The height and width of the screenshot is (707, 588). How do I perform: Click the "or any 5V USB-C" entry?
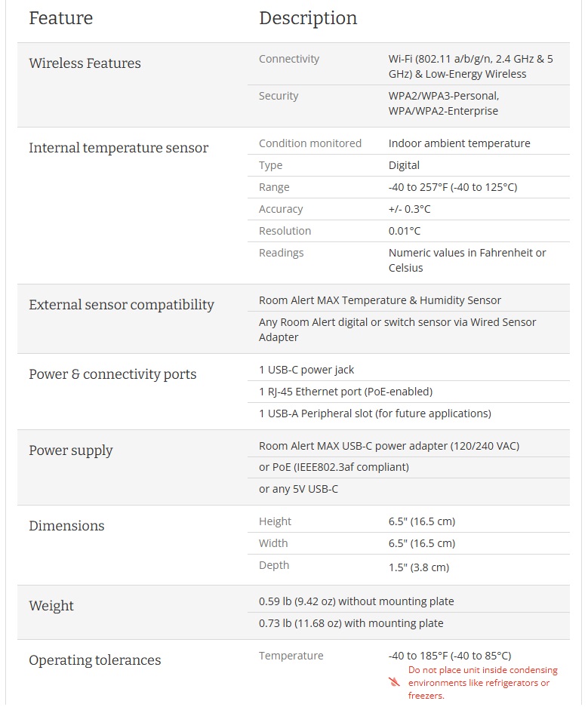tap(298, 489)
